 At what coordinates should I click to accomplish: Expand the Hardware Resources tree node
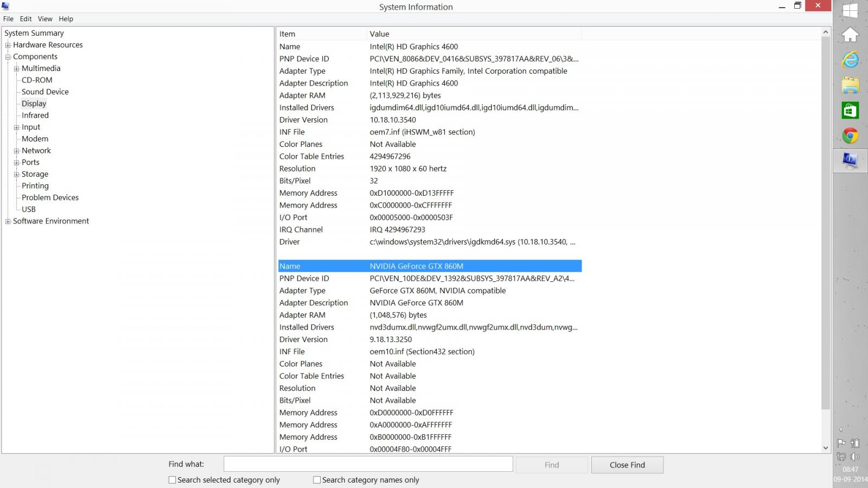pos(8,45)
